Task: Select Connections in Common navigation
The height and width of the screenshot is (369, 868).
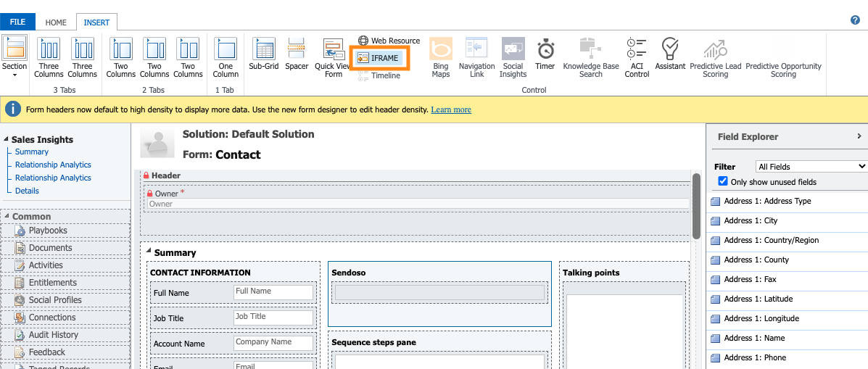Action: (x=65, y=318)
